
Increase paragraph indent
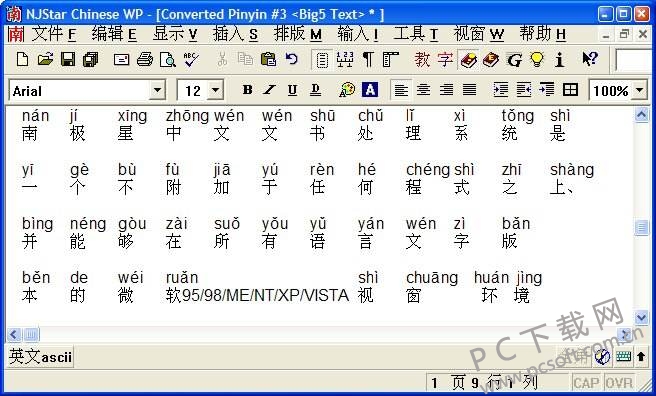click(x=500, y=89)
